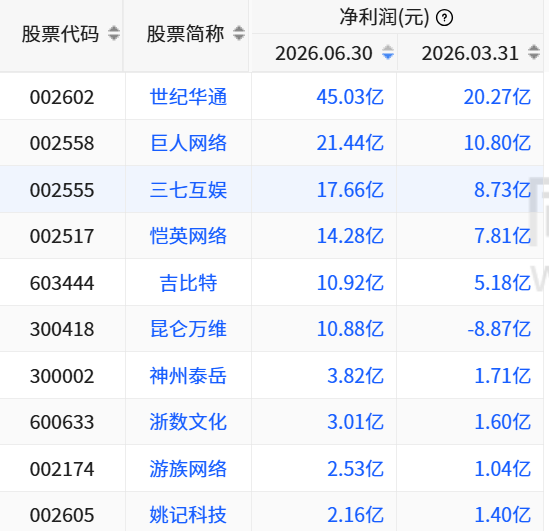Open 游族网络 stock link
Viewport: 549px width, 531px height.
[x=188, y=469]
